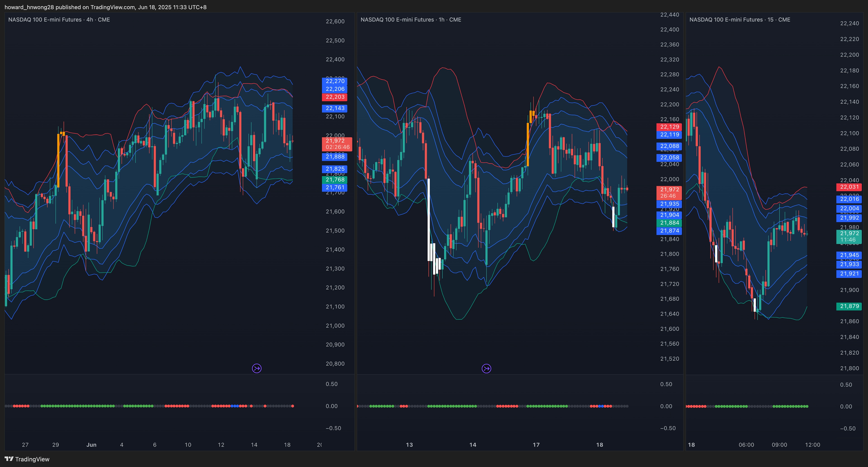The width and height of the screenshot is (868, 467).
Task: Click the 21,972 label with the 11:46 countdown
Action: pyautogui.click(x=849, y=236)
